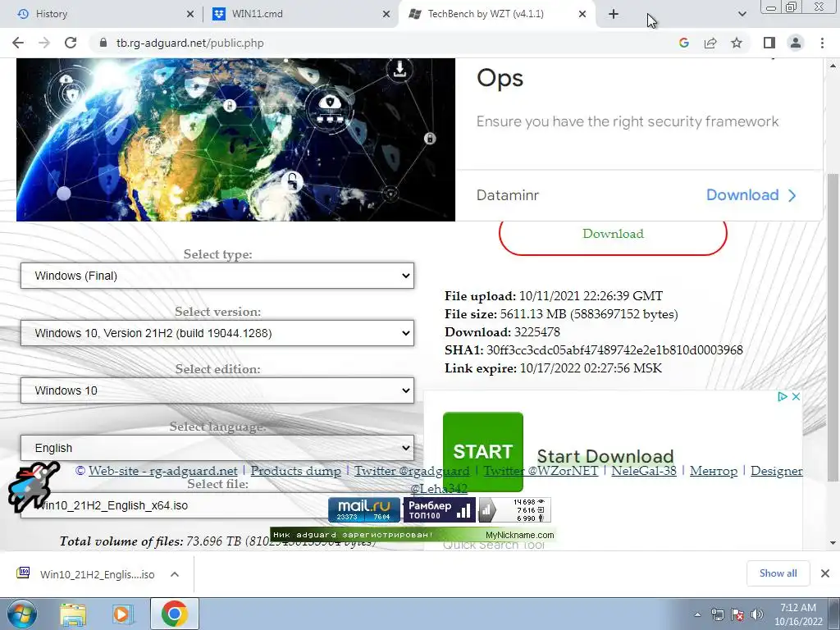840x630 pixels.
Task: Click the green Download button
Action: pos(613,234)
